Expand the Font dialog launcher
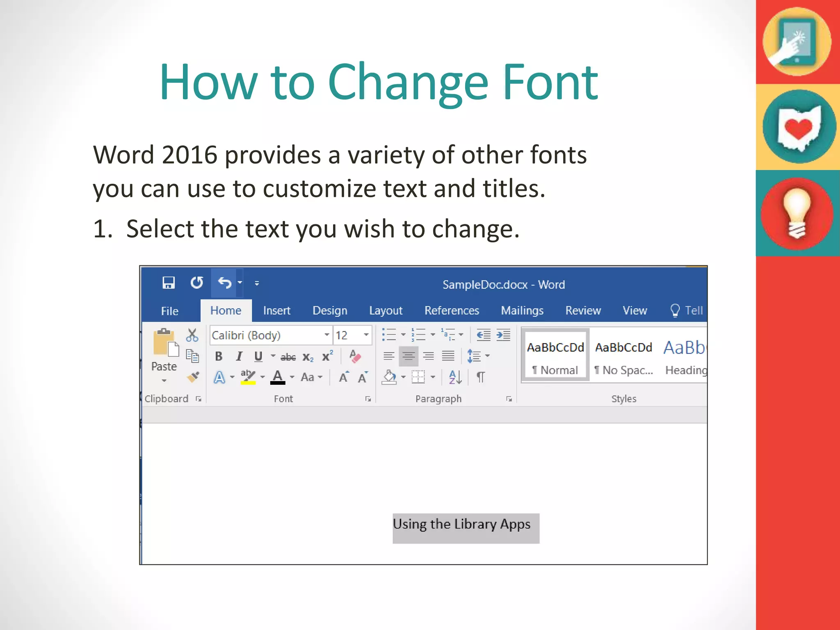Image resolution: width=840 pixels, height=630 pixels. pyautogui.click(x=368, y=399)
